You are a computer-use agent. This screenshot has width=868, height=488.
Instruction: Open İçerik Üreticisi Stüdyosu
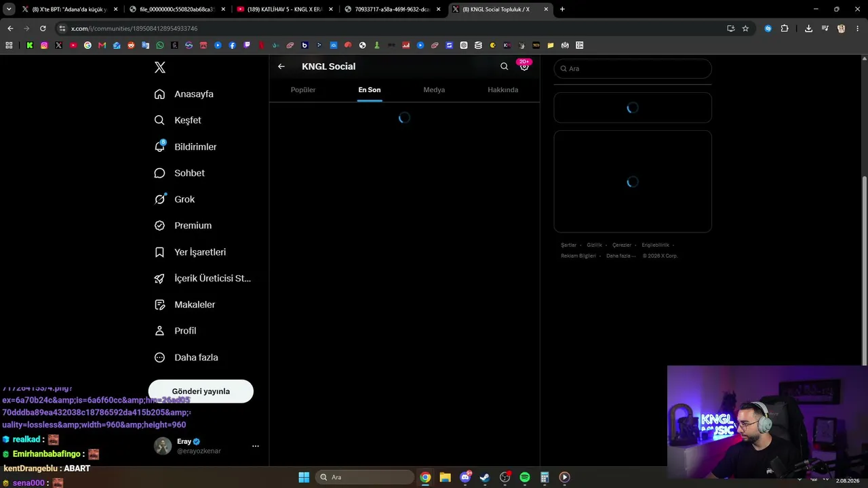click(202, 279)
